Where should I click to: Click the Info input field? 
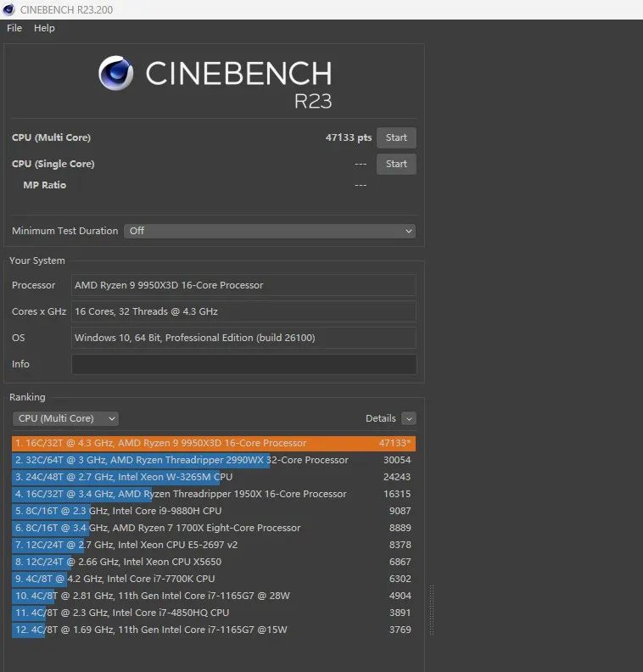click(243, 364)
